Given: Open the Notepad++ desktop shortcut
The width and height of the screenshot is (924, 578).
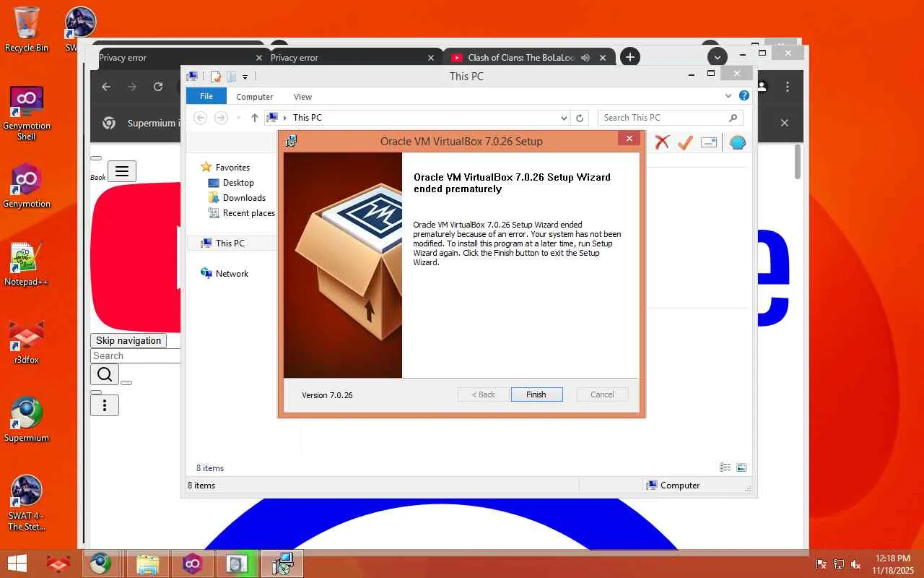Looking at the screenshot, I should pos(27,264).
